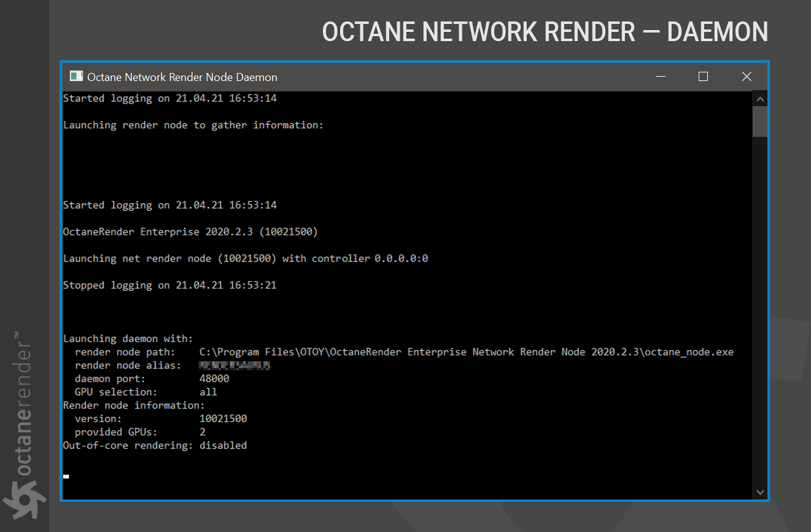Click the console scrollbar thumb
The width and height of the screenshot is (811, 532).
(x=760, y=121)
